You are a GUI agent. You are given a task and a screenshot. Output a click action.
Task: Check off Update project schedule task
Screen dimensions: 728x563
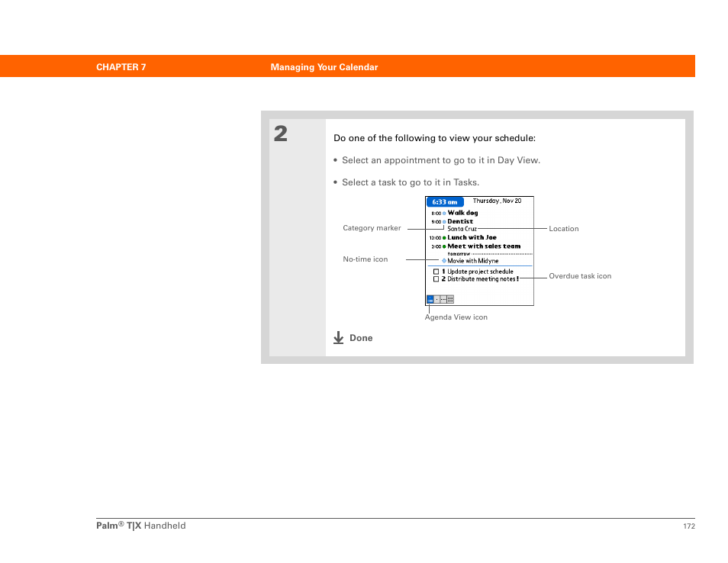point(436,272)
